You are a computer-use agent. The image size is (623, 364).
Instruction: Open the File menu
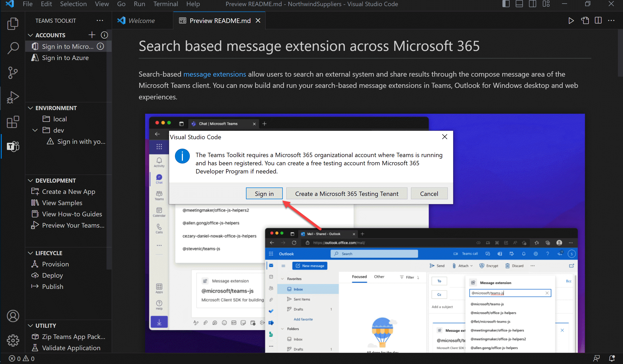point(28,4)
